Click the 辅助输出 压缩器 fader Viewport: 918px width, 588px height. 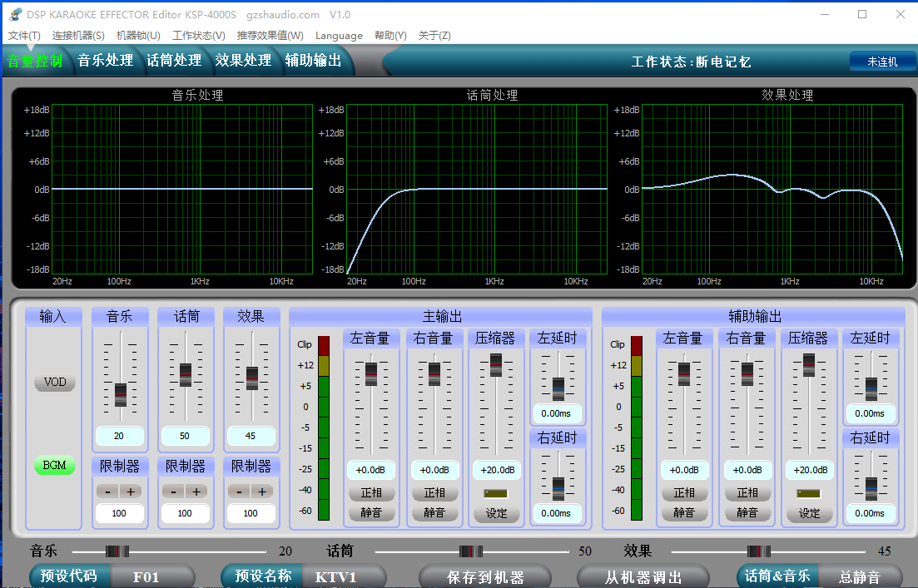(x=809, y=365)
